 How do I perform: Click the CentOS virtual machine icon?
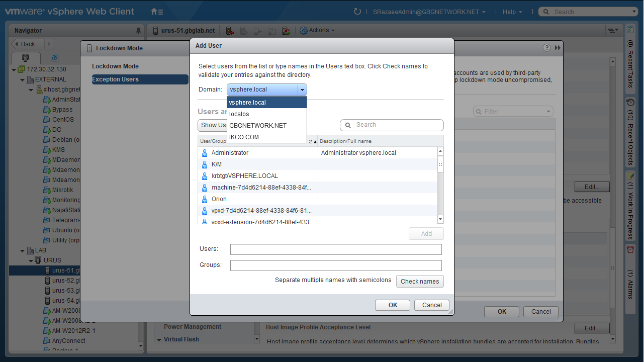click(x=47, y=120)
